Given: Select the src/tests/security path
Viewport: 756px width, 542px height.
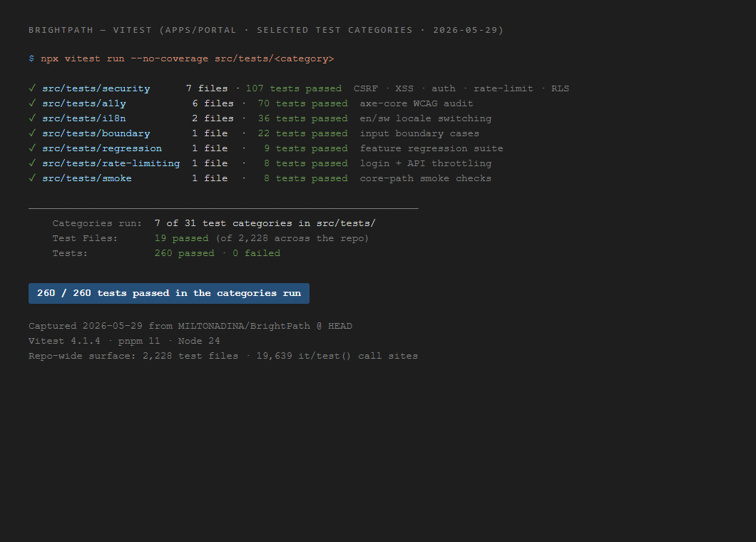Looking at the screenshot, I should point(96,88).
